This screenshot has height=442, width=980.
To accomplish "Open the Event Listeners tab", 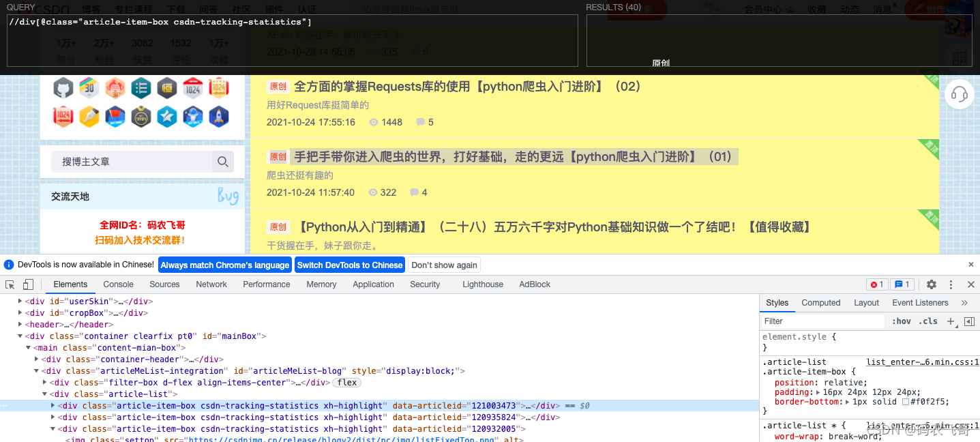I will [920, 303].
